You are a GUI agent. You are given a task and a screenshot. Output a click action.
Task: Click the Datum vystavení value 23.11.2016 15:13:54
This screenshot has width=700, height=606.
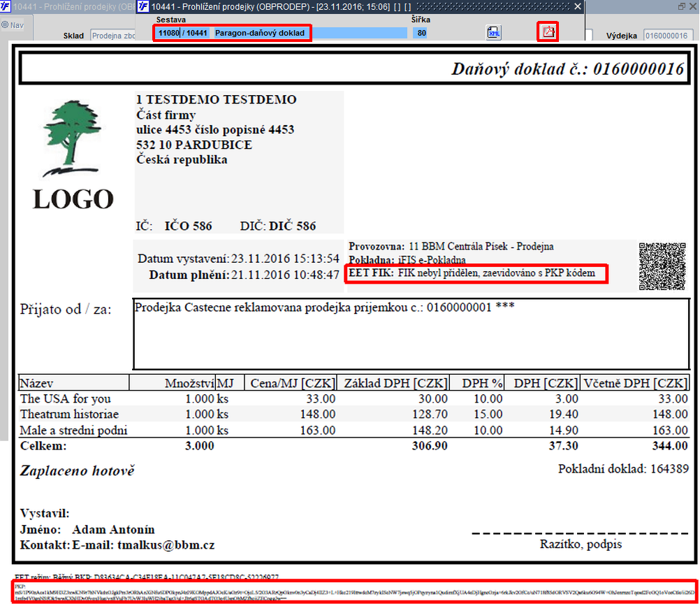click(285, 259)
